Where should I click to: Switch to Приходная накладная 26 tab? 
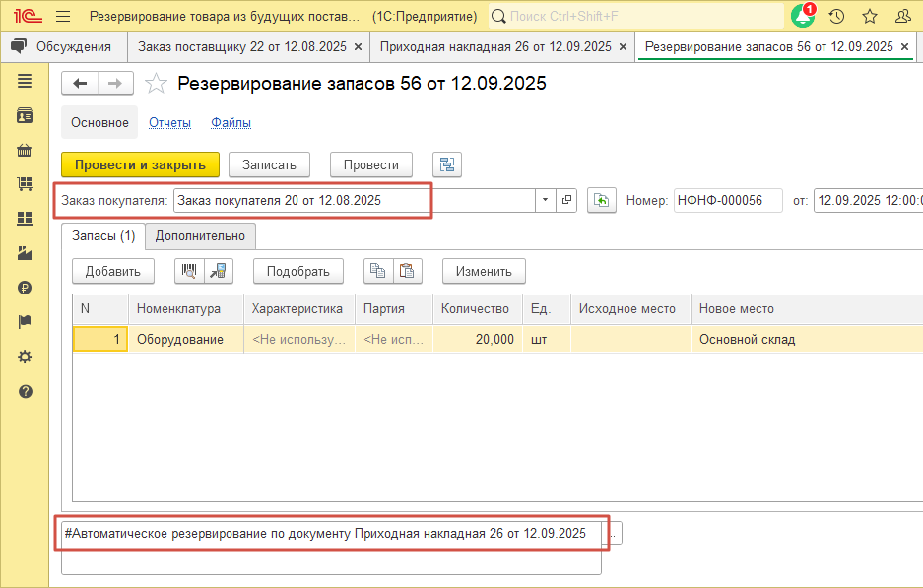click(x=494, y=46)
